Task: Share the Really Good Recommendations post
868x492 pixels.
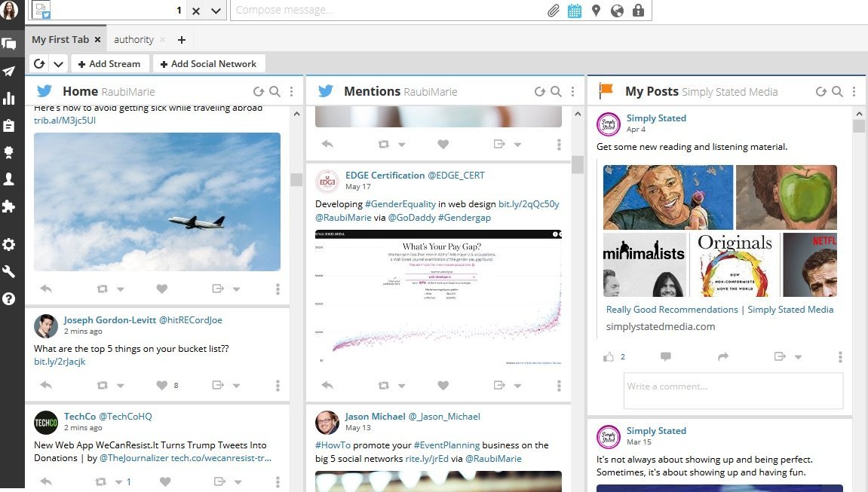Action: point(723,356)
